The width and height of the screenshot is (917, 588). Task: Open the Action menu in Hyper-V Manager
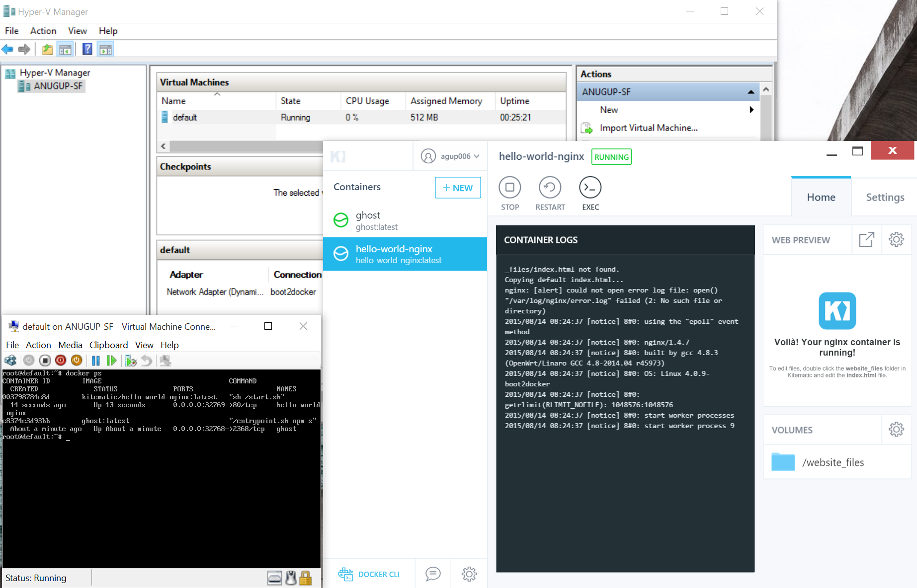tap(43, 31)
